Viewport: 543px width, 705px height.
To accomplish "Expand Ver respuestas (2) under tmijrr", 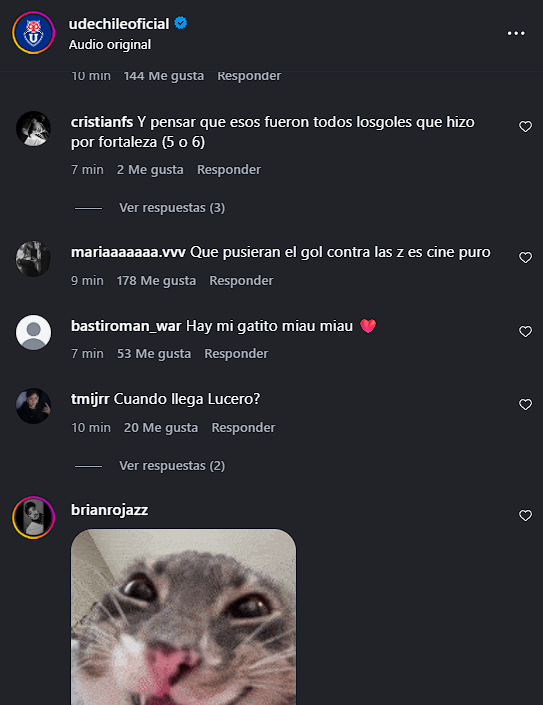I will point(172,465).
